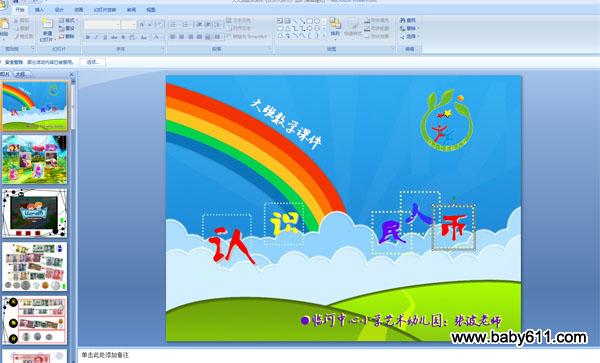Open the round Office button
The width and height of the screenshot is (600, 363).
click(3, 4)
